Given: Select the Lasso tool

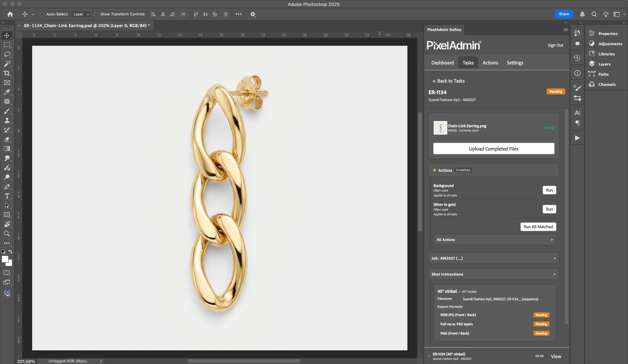Looking at the screenshot, I should pyautogui.click(x=7, y=54).
